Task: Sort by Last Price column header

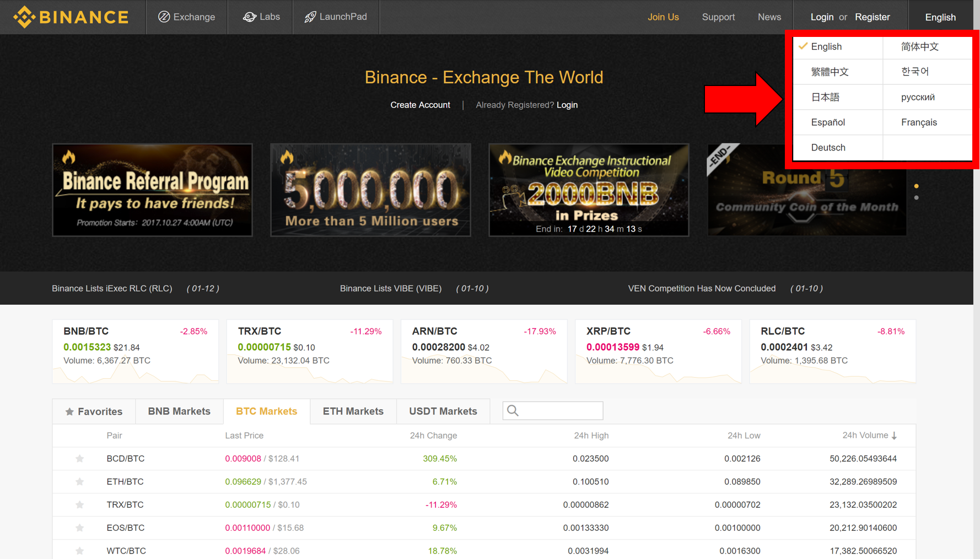Action: [x=244, y=436]
